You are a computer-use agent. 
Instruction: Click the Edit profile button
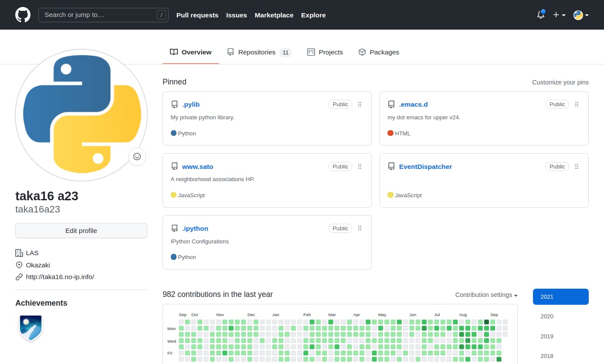tap(81, 231)
